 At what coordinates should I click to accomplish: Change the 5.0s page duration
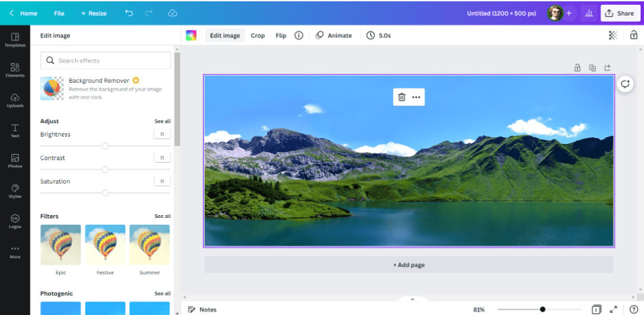coord(379,35)
